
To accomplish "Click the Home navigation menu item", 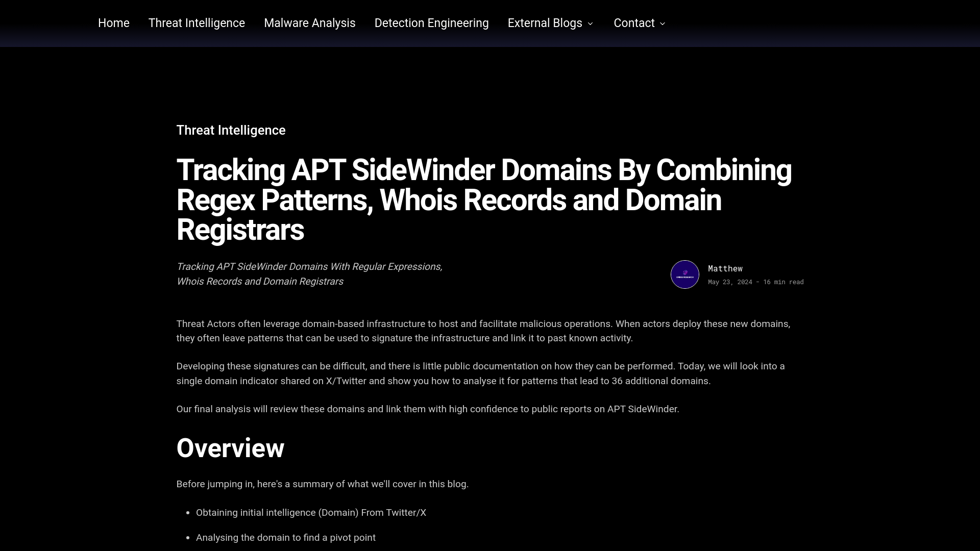I will coord(113,23).
